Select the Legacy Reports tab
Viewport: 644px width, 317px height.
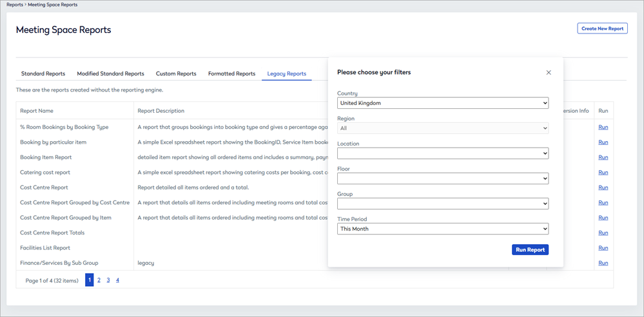coord(287,74)
